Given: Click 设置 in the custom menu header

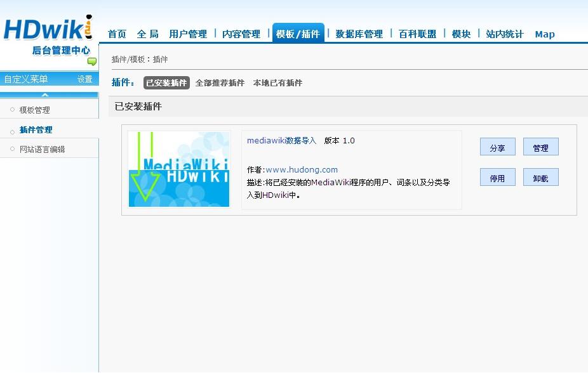Looking at the screenshot, I should pos(84,79).
